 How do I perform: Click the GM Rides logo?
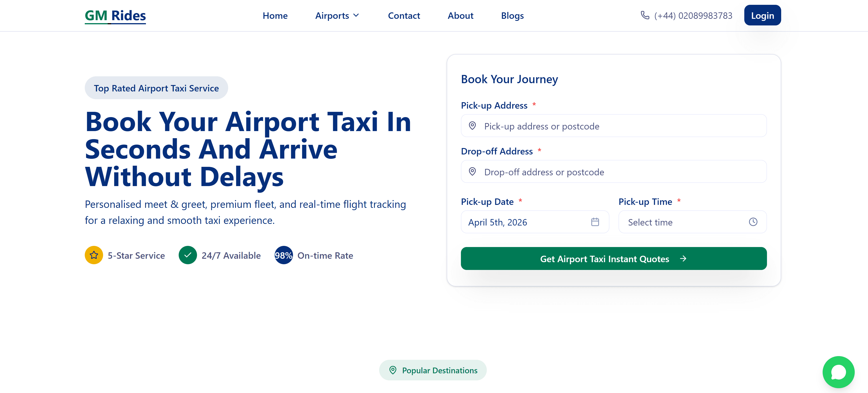[x=115, y=16]
